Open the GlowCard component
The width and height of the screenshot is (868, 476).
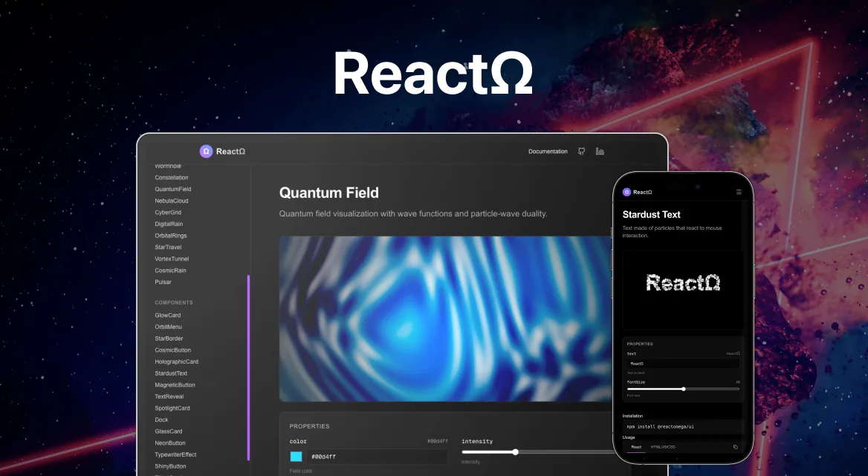[x=167, y=315]
